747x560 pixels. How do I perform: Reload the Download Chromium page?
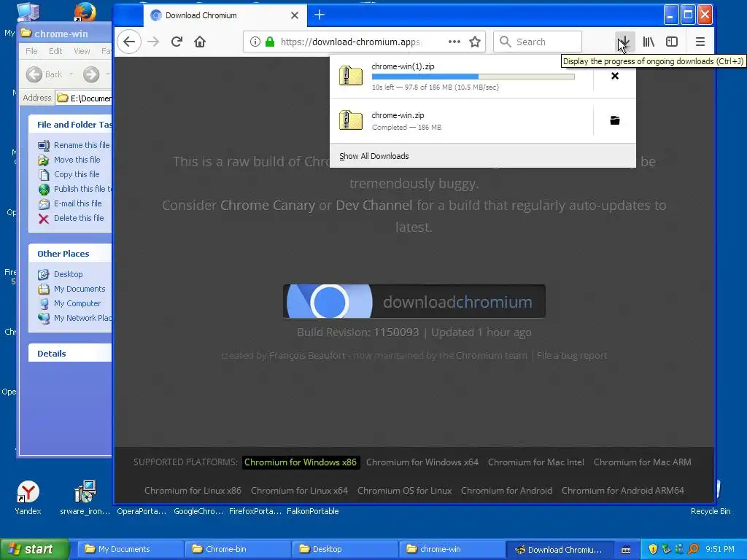point(177,42)
